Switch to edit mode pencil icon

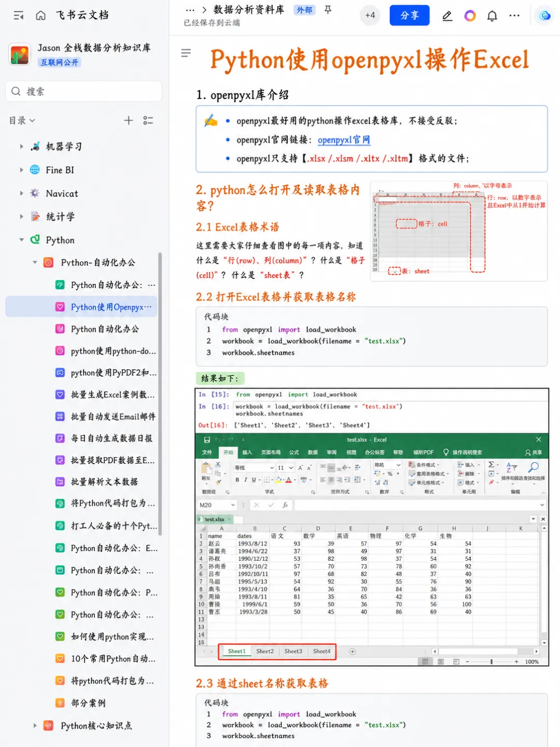point(447,16)
